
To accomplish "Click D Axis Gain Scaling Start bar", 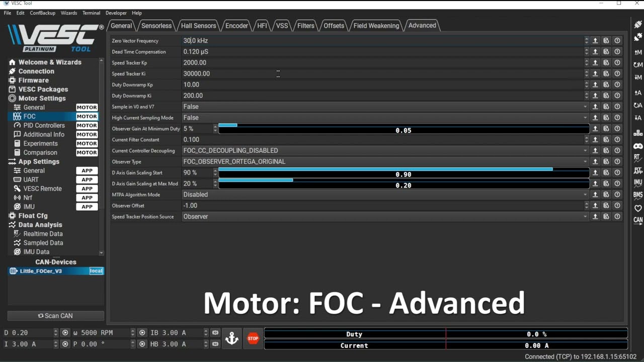I will click(404, 172).
